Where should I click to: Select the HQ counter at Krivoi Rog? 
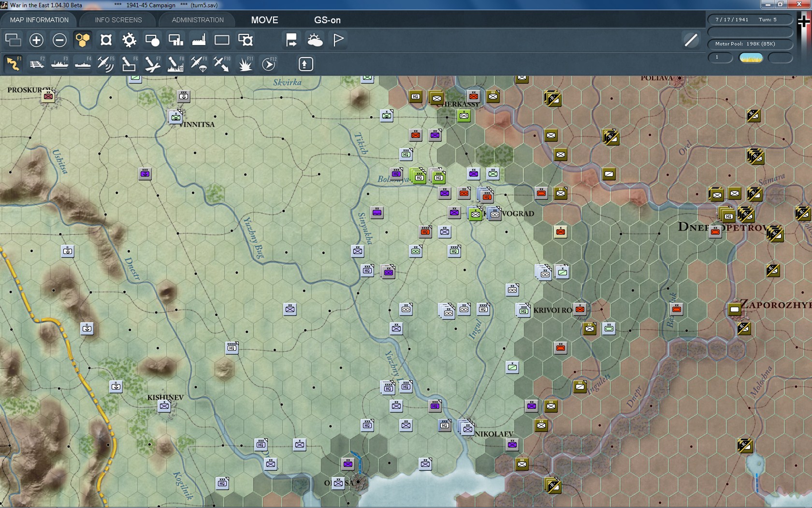(523, 310)
